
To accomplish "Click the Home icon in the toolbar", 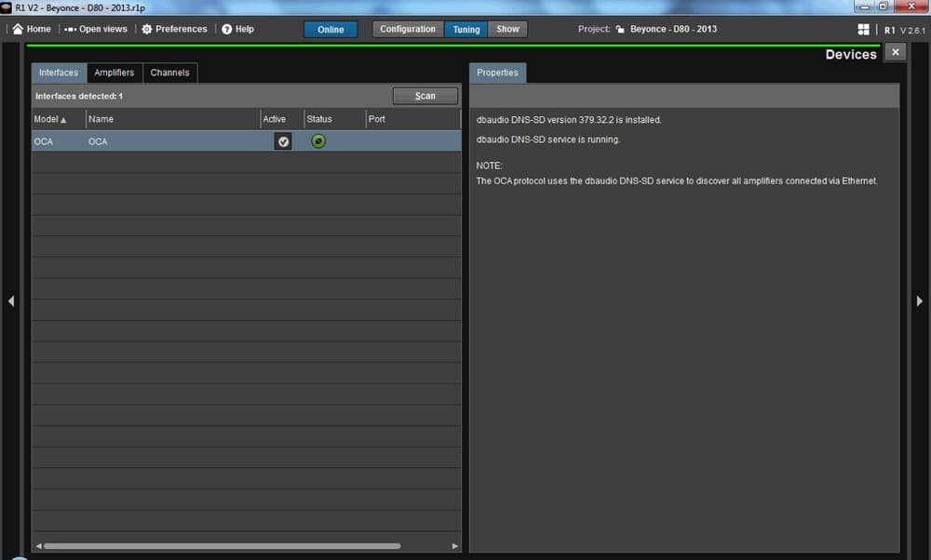I will [18, 29].
